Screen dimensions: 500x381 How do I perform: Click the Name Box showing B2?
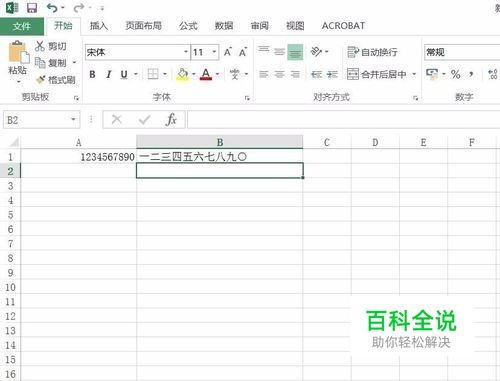click(37, 120)
